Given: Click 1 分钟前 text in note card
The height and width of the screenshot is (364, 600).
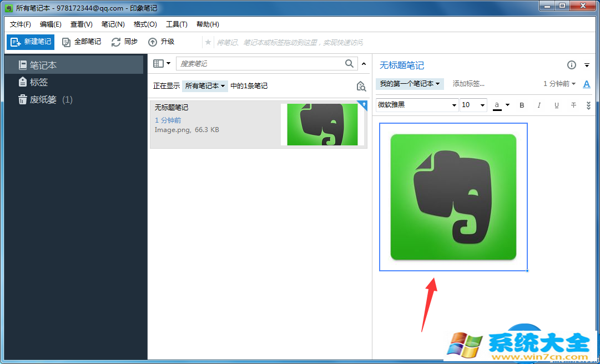Looking at the screenshot, I should coord(168,120).
